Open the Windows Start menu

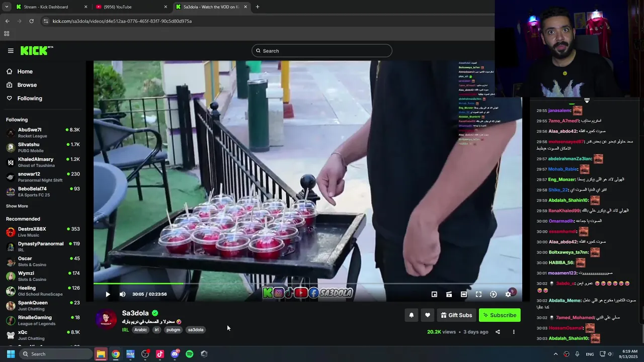point(11,354)
